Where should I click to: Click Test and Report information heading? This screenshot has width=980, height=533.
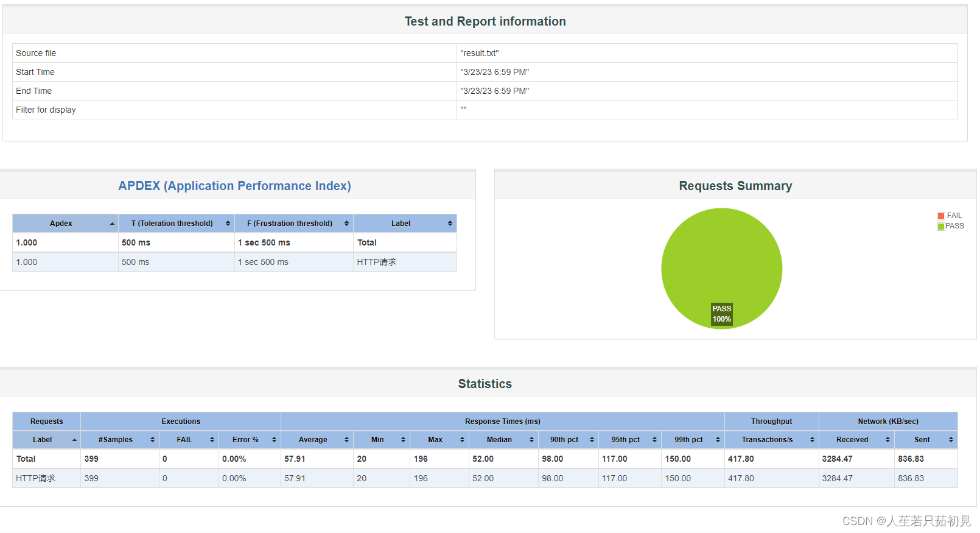pos(485,21)
